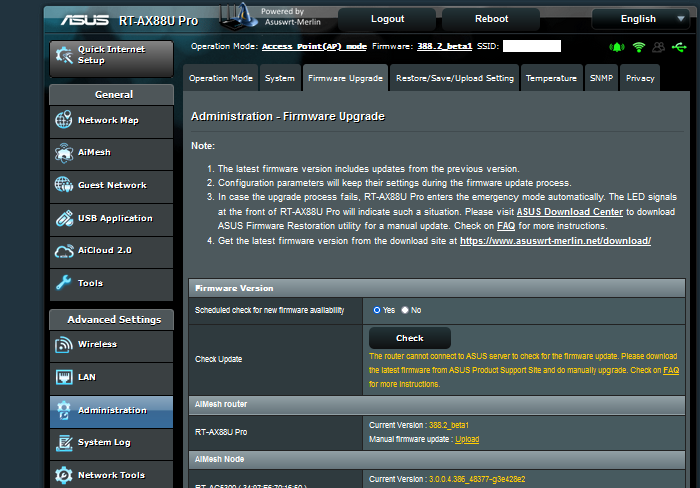
Task: Click the ASUS logo in header
Action: 85,20
